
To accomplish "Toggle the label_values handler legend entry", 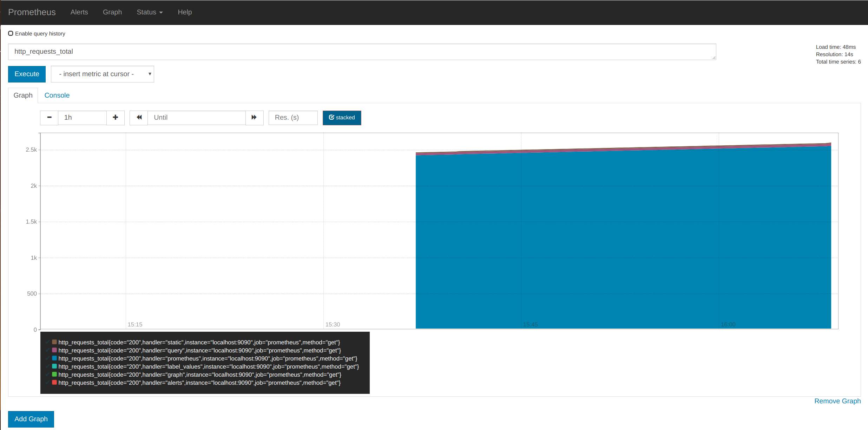I will [x=208, y=366].
